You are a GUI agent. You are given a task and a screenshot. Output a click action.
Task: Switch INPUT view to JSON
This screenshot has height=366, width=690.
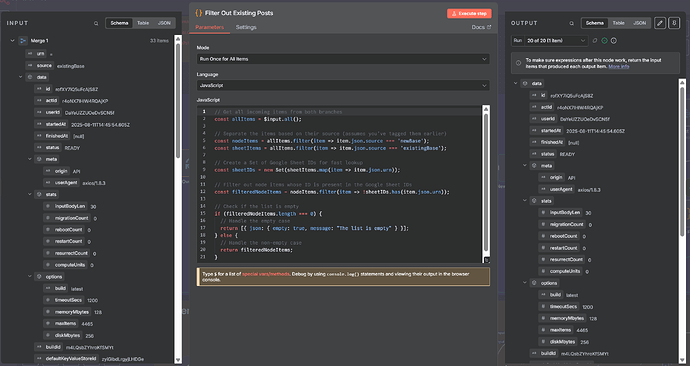tap(164, 23)
